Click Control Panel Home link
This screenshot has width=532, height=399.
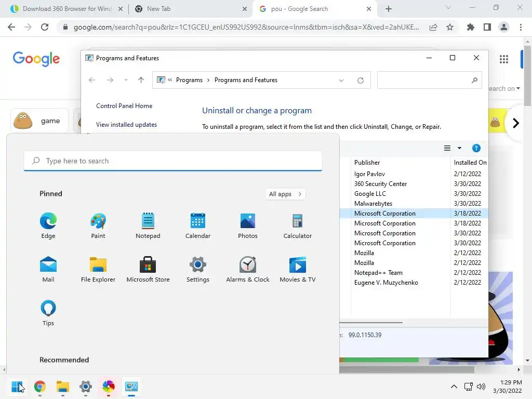[x=124, y=106]
